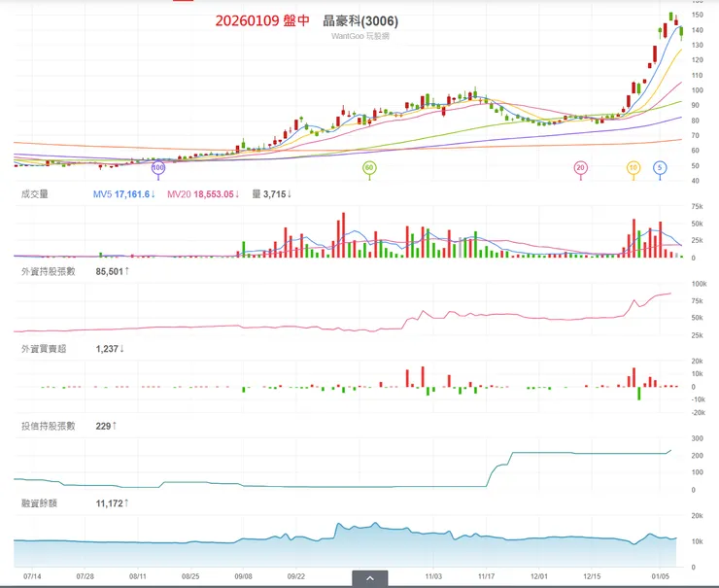Click the 140 price axis label
This screenshot has height=588, width=719.
coord(698,30)
